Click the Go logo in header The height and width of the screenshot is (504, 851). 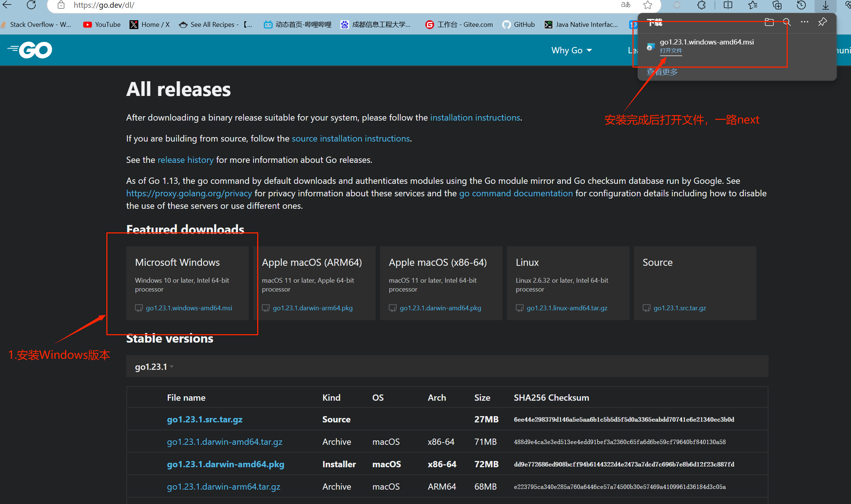point(30,50)
